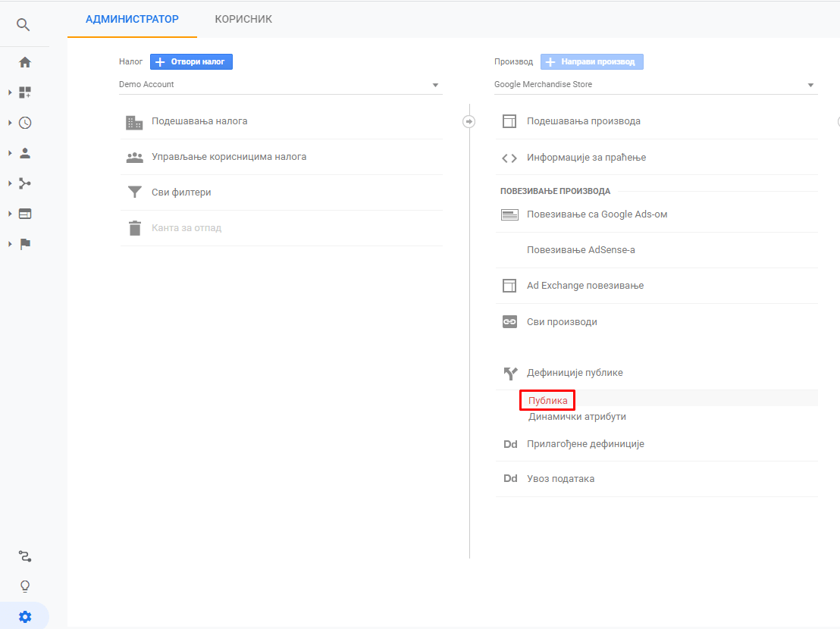Click the search magnifier icon
This screenshot has height=629, width=840.
tap(23, 24)
